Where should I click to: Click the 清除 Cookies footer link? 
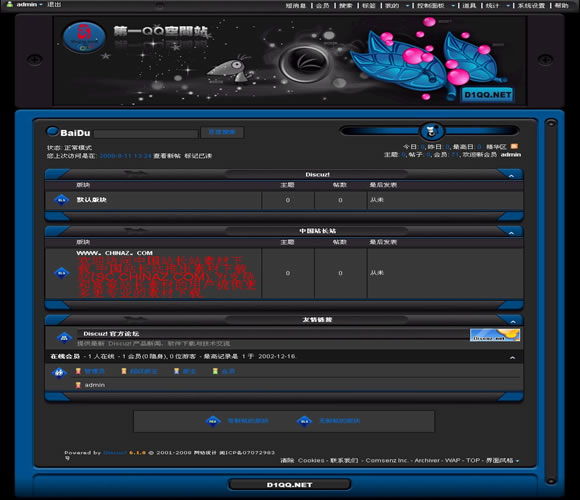coord(302,460)
